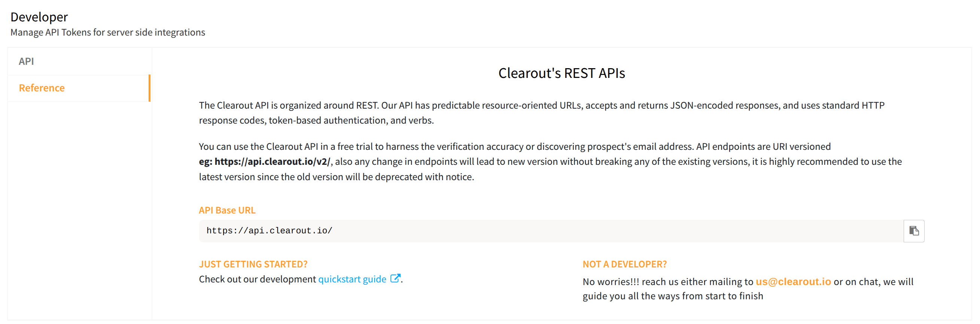Click the Manage API Tokens subtitle text
Image resolution: width=980 pixels, height=324 pixels.
(108, 33)
